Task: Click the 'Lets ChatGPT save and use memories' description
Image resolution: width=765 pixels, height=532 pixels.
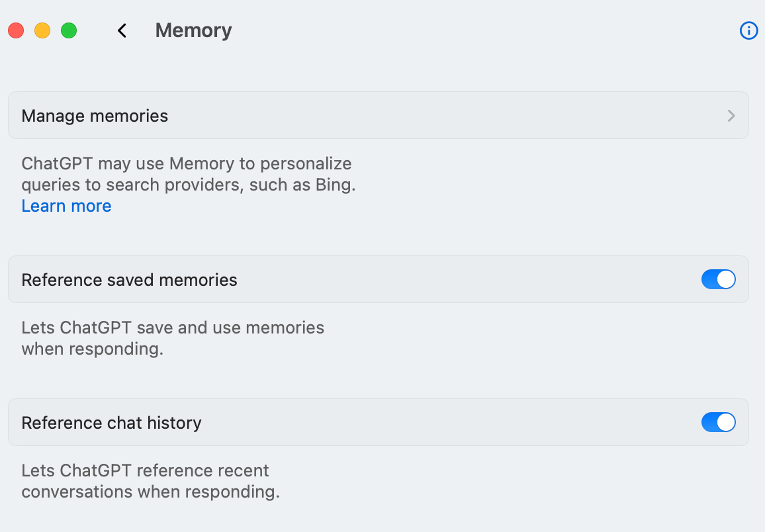Action: pyautogui.click(x=173, y=328)
